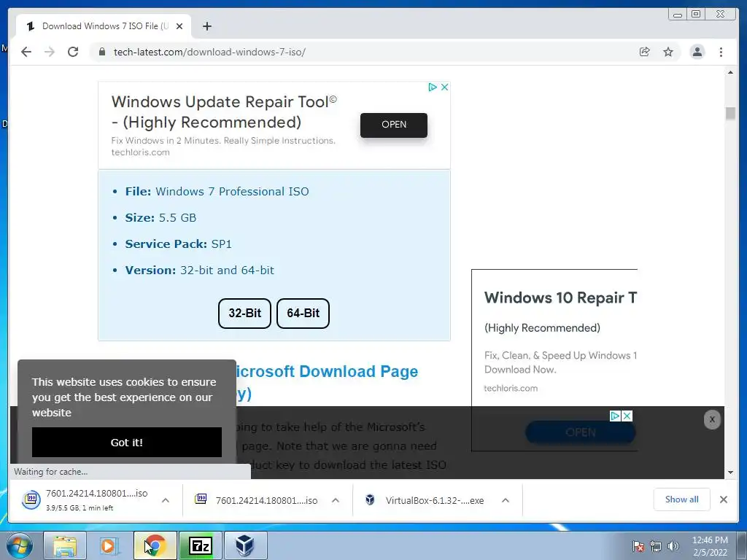Launch Windows Media Player from taskbar
Viewport: 747px width, 560px height.
(109, 545)
